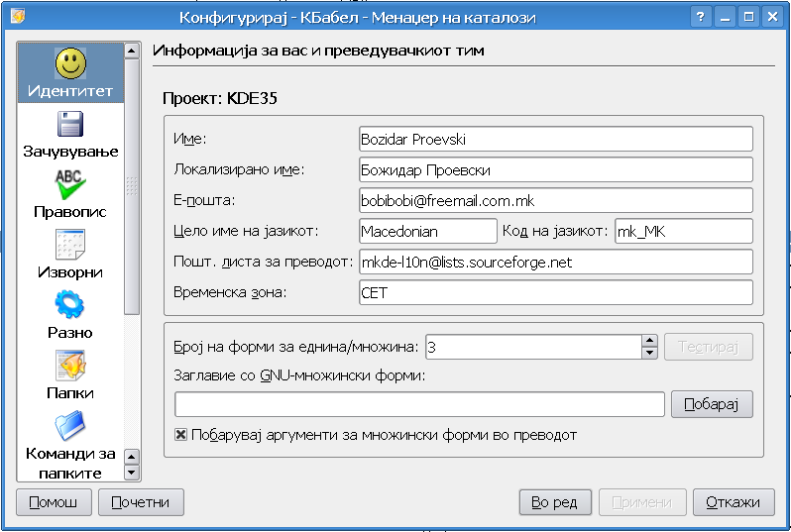Decrease the number of plural forms
Image resolution: width=791 pixels, height=532 pixels.
click(x=650, y=353)
